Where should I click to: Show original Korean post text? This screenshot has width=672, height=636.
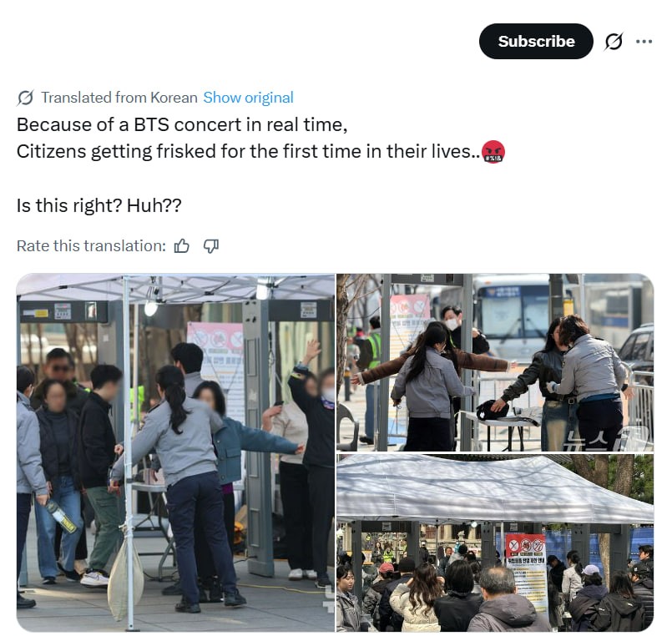pos(248,98)
